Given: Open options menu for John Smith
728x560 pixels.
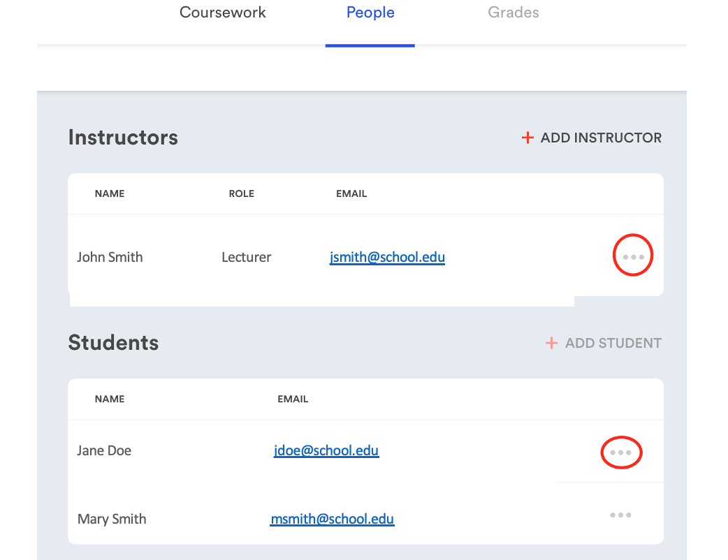Looking at the screenshot, I should tap(633, 257).
